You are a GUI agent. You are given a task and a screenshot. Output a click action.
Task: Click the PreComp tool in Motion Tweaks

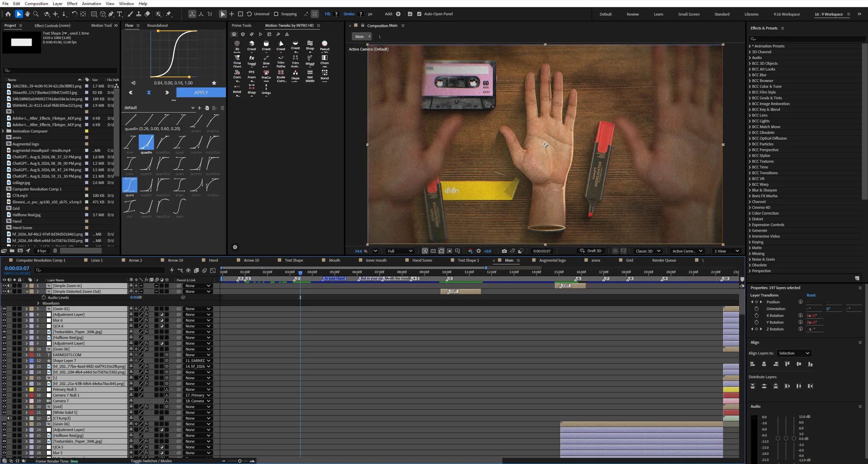click(266, 76)
